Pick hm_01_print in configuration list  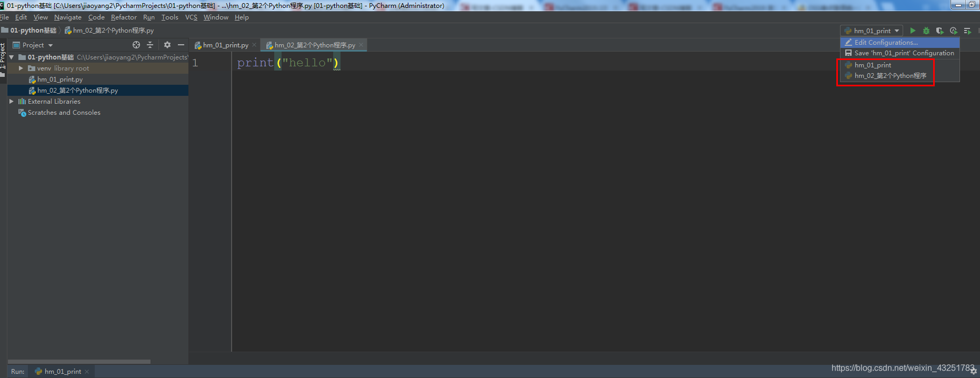[900, 65]
